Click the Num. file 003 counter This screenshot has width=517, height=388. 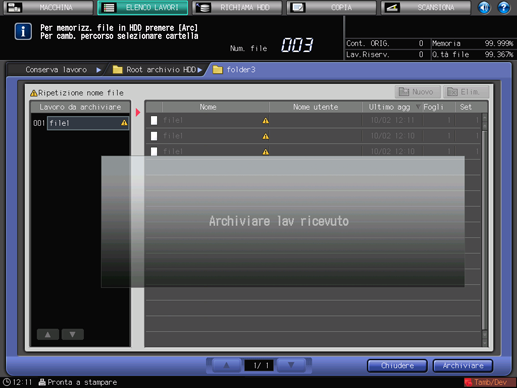[297, 45]
